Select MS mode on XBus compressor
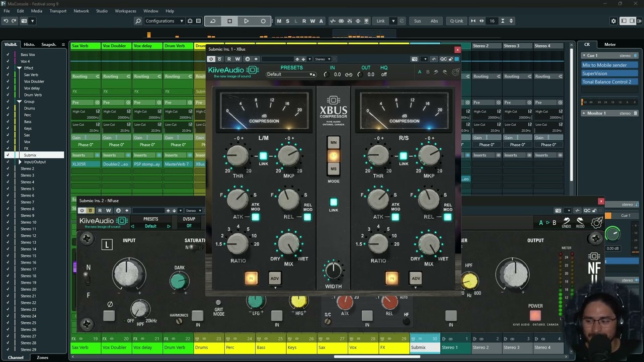Image resolution: width=644 pixels, height=362 pixels. point(334,169)
